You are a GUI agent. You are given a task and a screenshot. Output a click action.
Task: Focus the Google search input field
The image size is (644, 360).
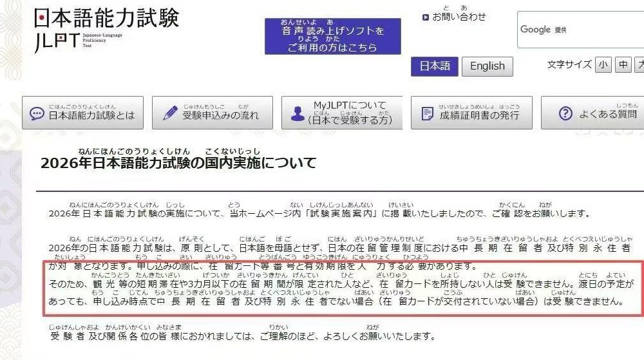(580, 30)
